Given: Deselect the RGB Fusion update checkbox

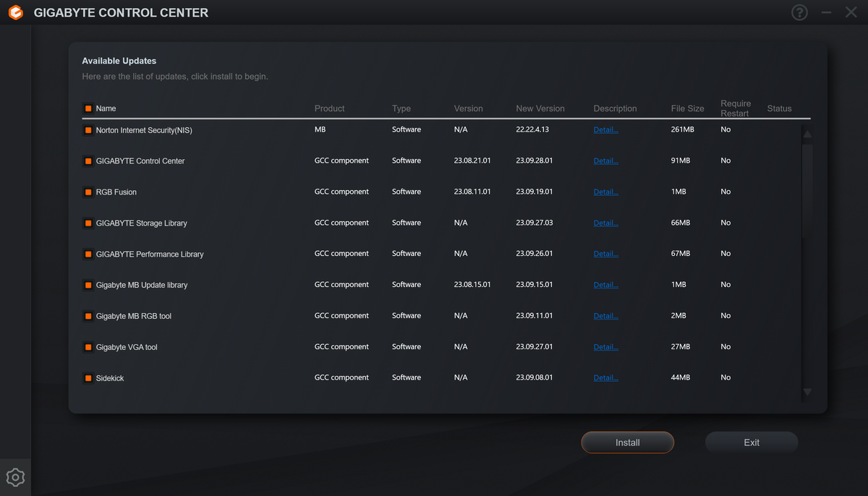Looking at the screenshot, I should point(88,192).
